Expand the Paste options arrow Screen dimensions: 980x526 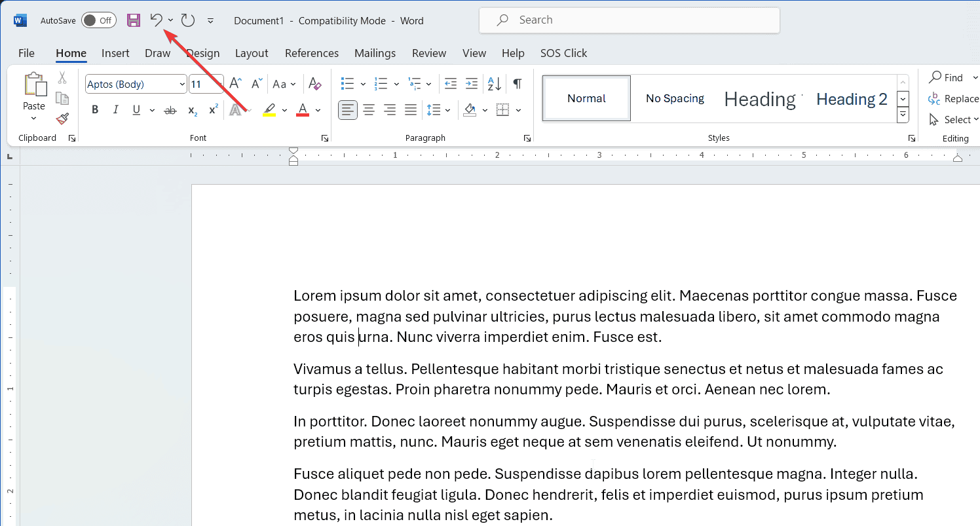[x=34, y=119]
